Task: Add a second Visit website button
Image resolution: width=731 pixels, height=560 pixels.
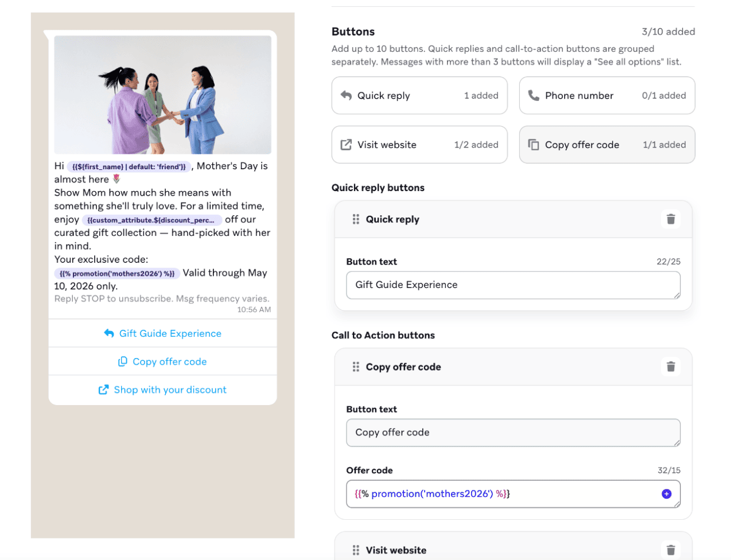Action: [419, 145]
